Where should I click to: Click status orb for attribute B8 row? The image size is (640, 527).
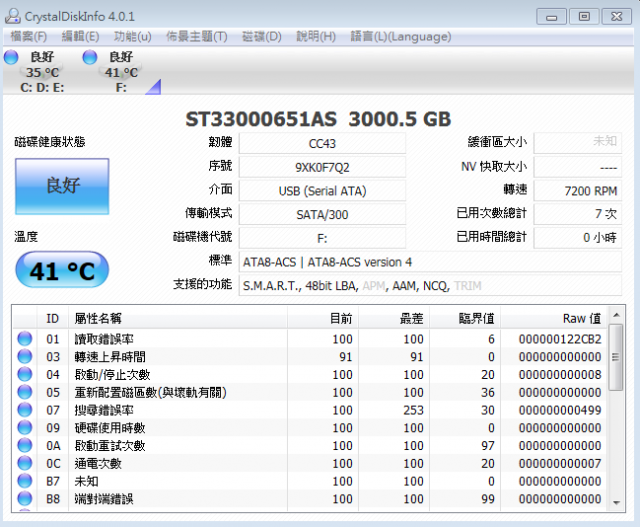tap(24, 498)
